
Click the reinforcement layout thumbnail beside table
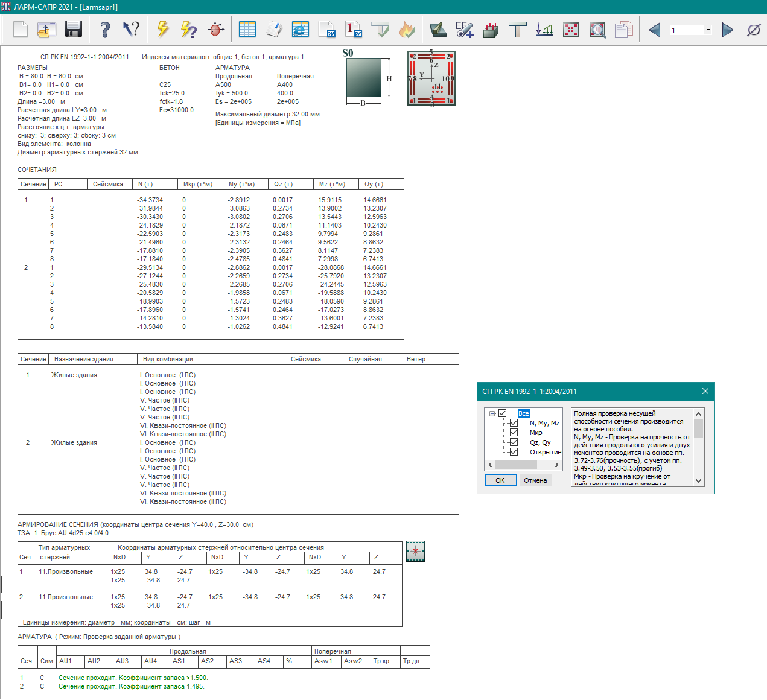click(x=415, y=551)
